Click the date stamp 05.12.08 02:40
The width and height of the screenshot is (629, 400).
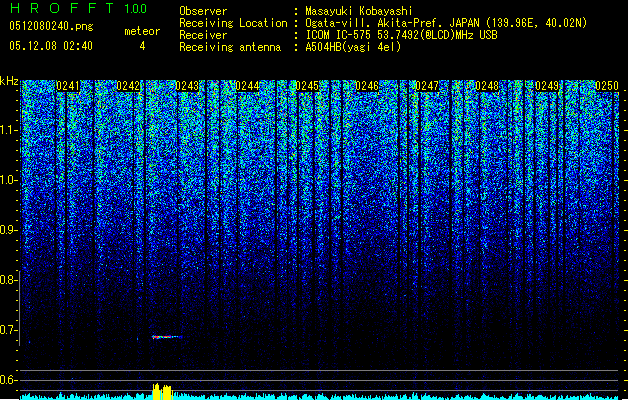[51, 46]
